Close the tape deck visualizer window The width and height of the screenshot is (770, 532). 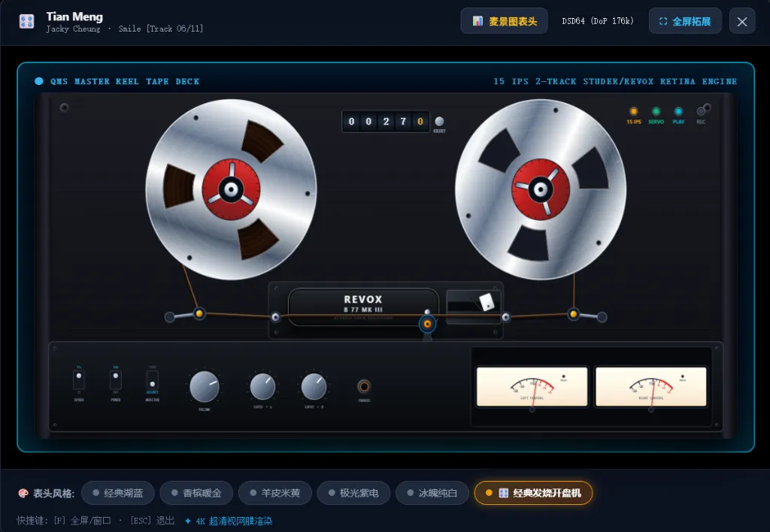click(742, 21)
